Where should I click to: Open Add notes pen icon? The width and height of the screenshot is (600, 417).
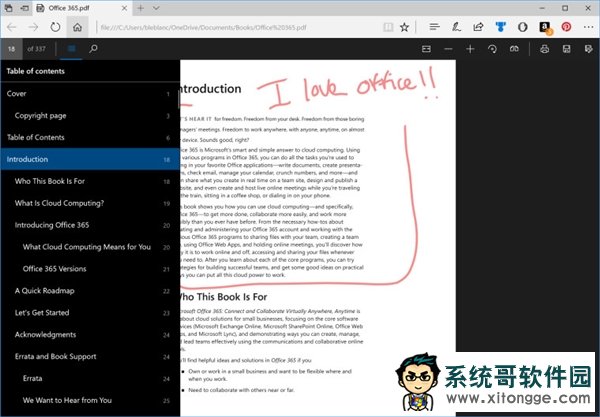click(456, 27)
